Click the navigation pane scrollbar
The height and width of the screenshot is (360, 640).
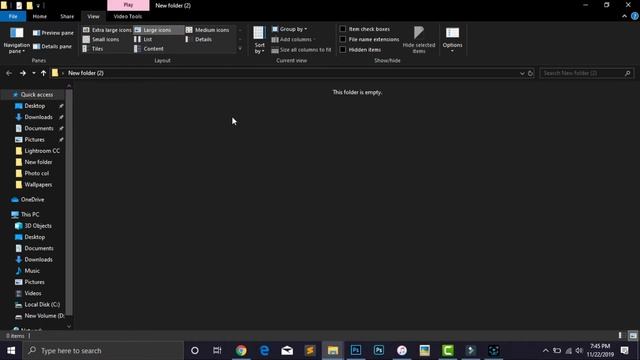pyautogui.click(x=69, y=202)
